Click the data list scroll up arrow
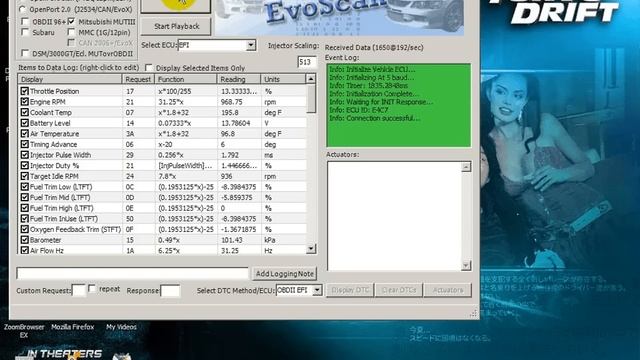The height and width of the screenshot is (360, 640). pos(311,79)
